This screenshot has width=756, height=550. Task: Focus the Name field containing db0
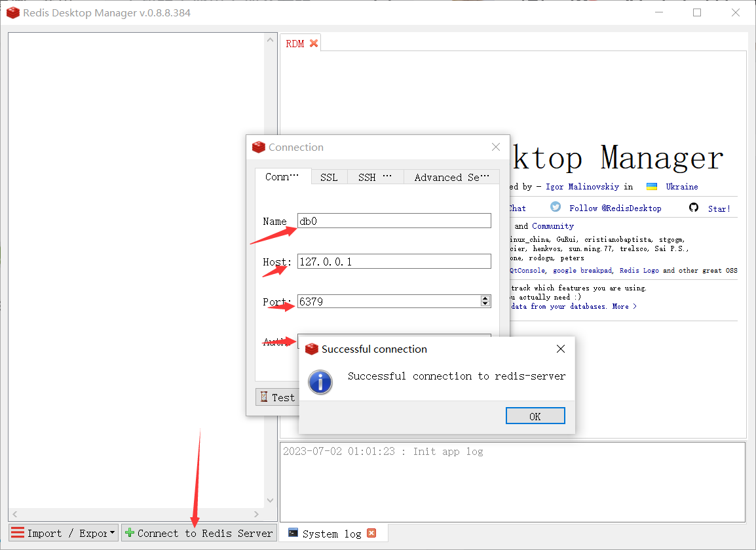(x=394, y=221)
